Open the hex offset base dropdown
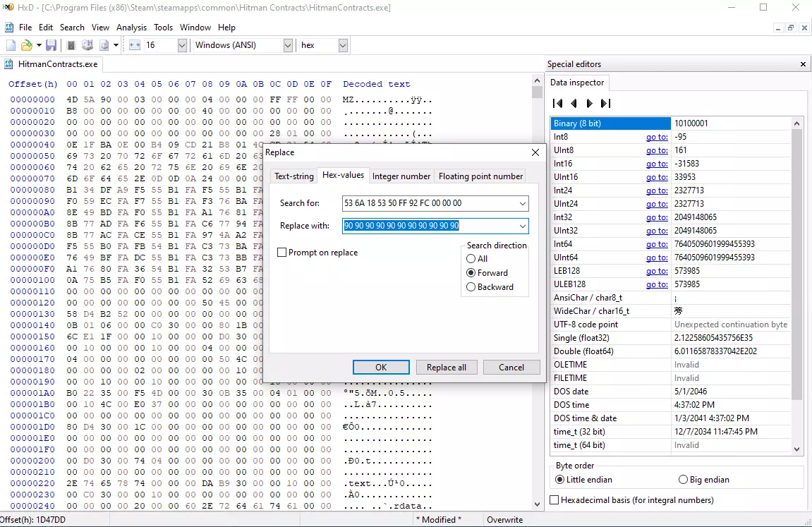Screen dimensions: 812x527 343,46
